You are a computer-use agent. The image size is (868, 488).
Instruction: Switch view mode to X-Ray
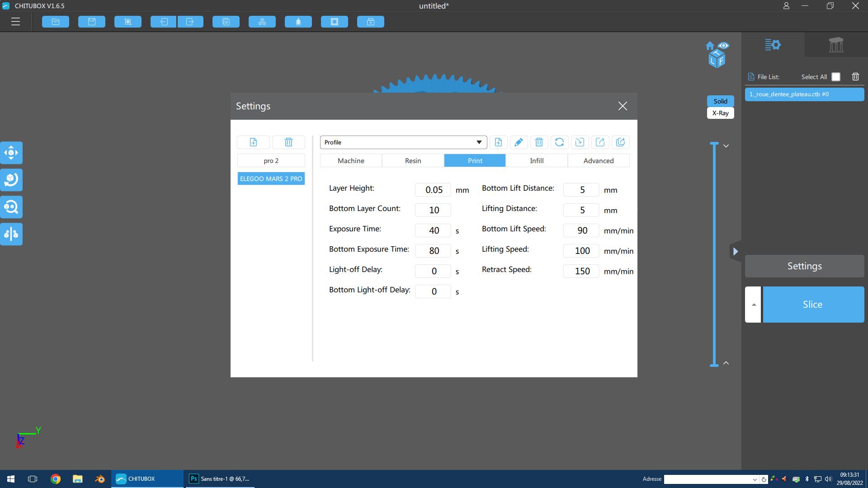(720, 113)
